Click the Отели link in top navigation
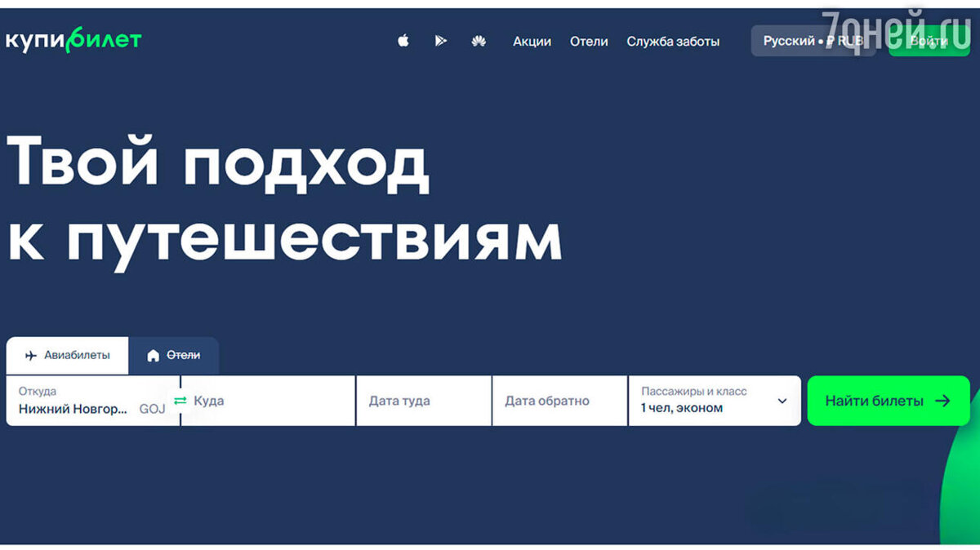The image size is (980, 550). 588,41
